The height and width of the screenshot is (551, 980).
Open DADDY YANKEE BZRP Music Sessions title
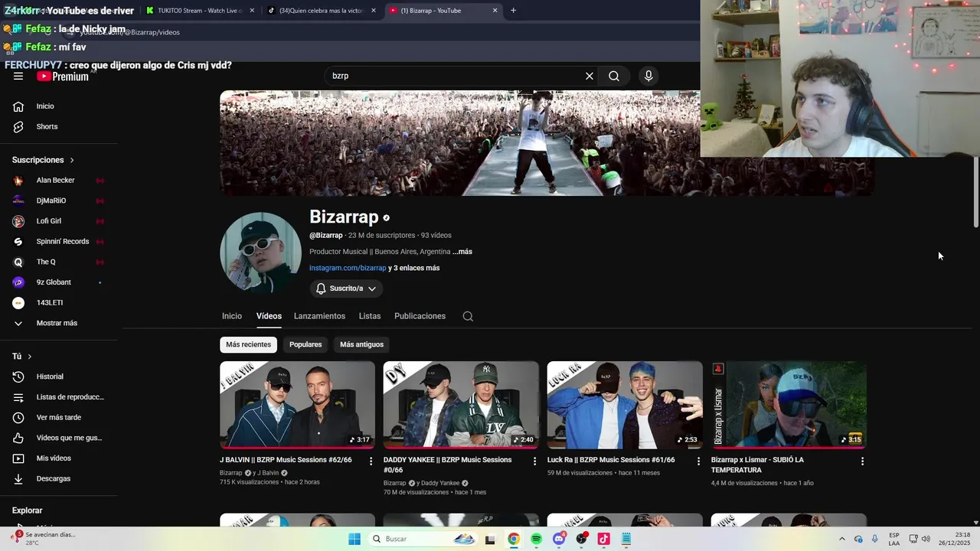(x=449, y=465)
